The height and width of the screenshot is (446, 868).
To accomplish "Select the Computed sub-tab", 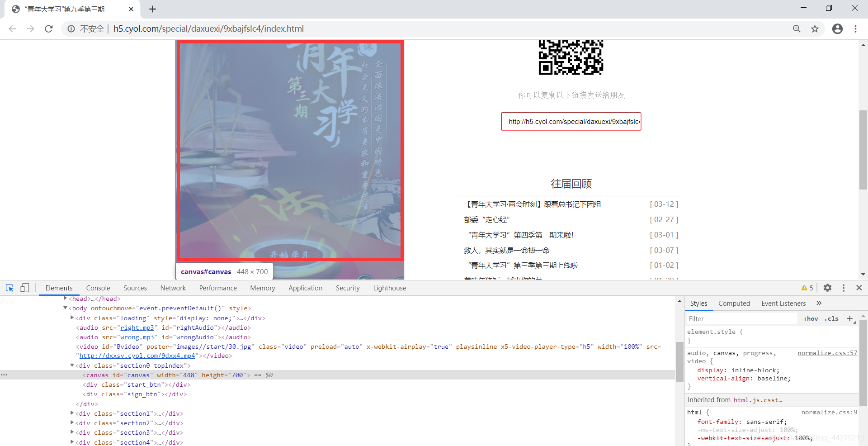I will click(734, 304).
